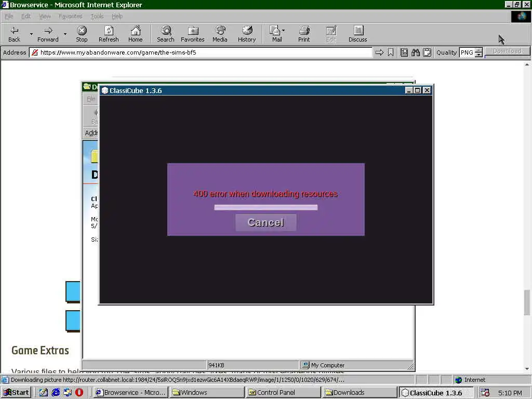Open the Favorites menu
The image size is (532, 399).
pyautogui.click(x=70, y=16)
